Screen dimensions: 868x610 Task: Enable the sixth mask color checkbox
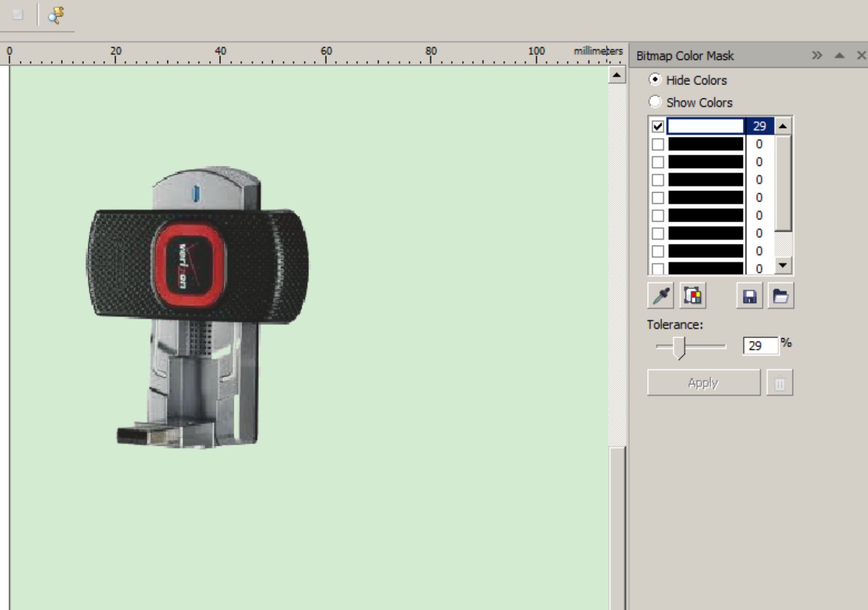tap(658, 215)
